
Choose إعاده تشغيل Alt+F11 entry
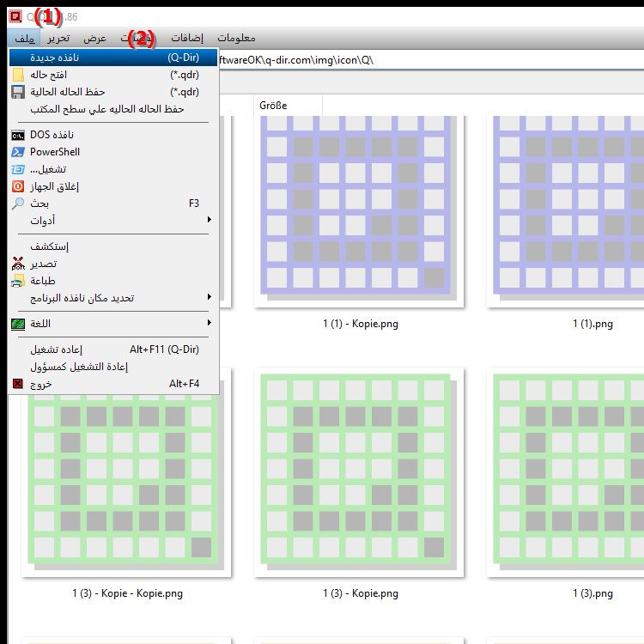click(x=113, y=349)
